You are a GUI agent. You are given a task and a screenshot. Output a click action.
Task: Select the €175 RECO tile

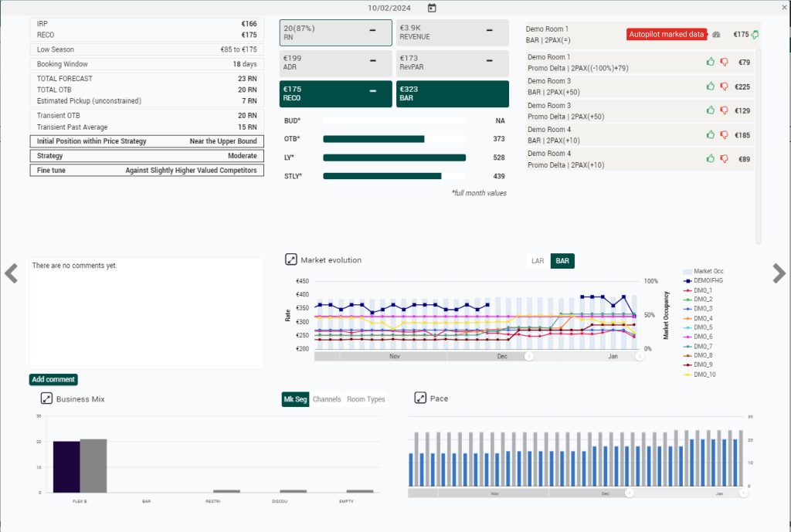(x=335, y=93)
